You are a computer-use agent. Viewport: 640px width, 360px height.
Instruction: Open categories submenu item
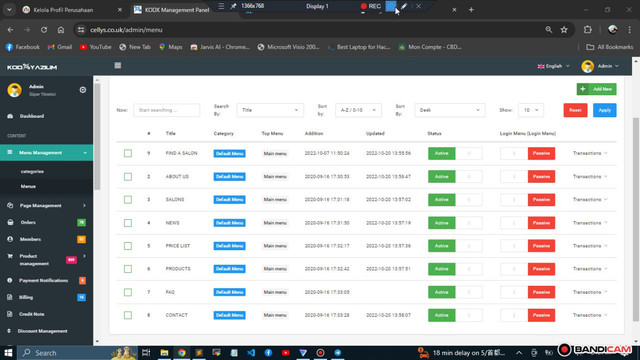coord(32,171)
